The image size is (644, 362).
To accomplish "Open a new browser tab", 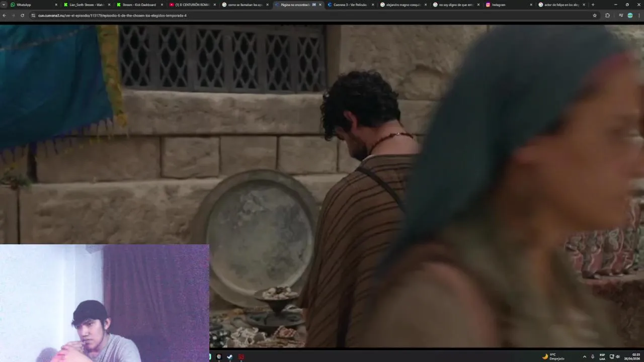I will tap(593, 5).
